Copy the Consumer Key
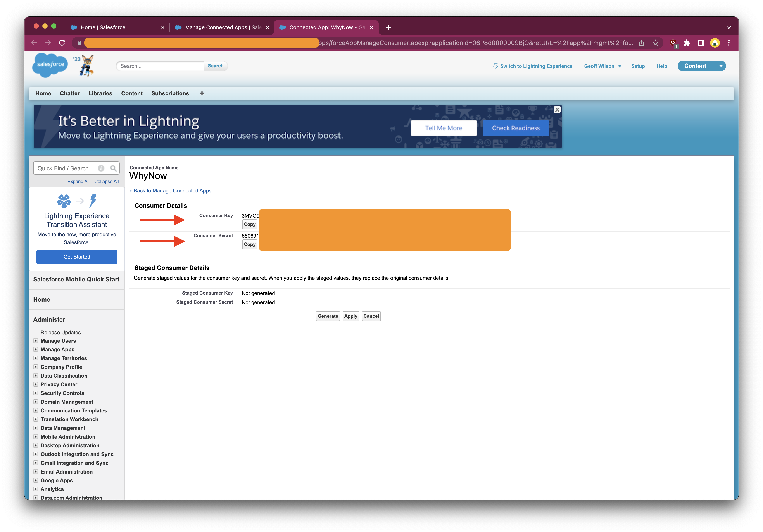Viewport: 763px width, 532px height. pos(250,224)
